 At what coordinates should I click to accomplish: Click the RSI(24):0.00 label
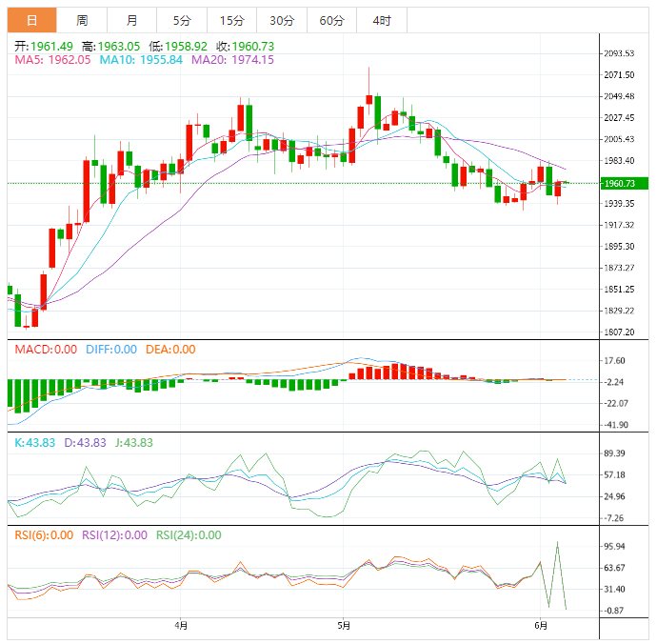(x=188, y=535)
